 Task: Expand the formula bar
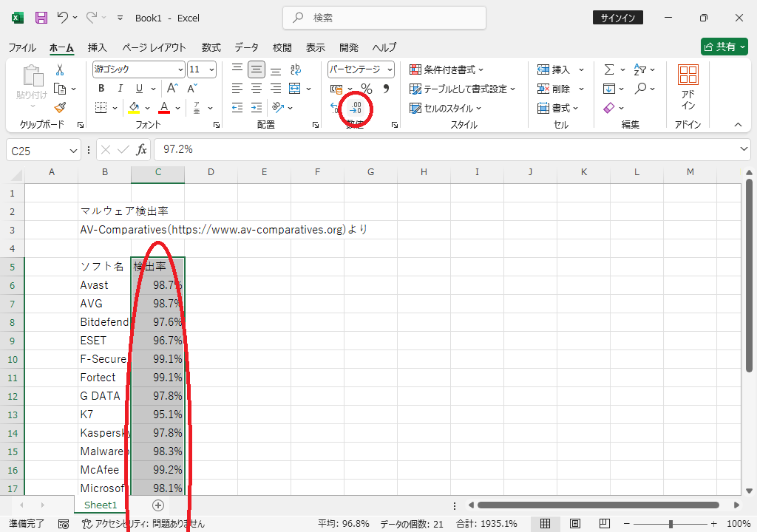coord(744,149)
